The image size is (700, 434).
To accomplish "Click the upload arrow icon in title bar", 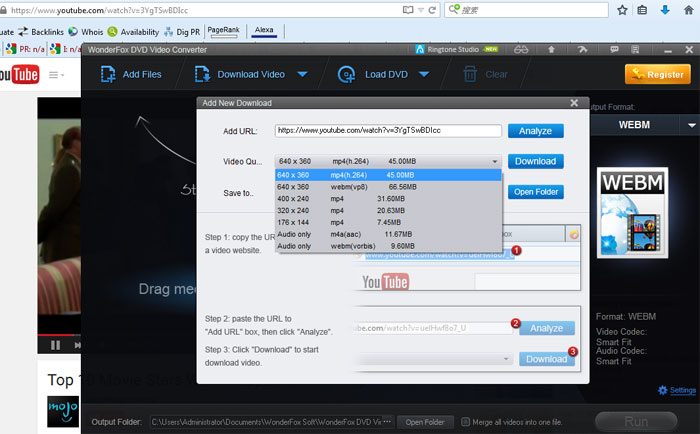I will click(551, 50).
